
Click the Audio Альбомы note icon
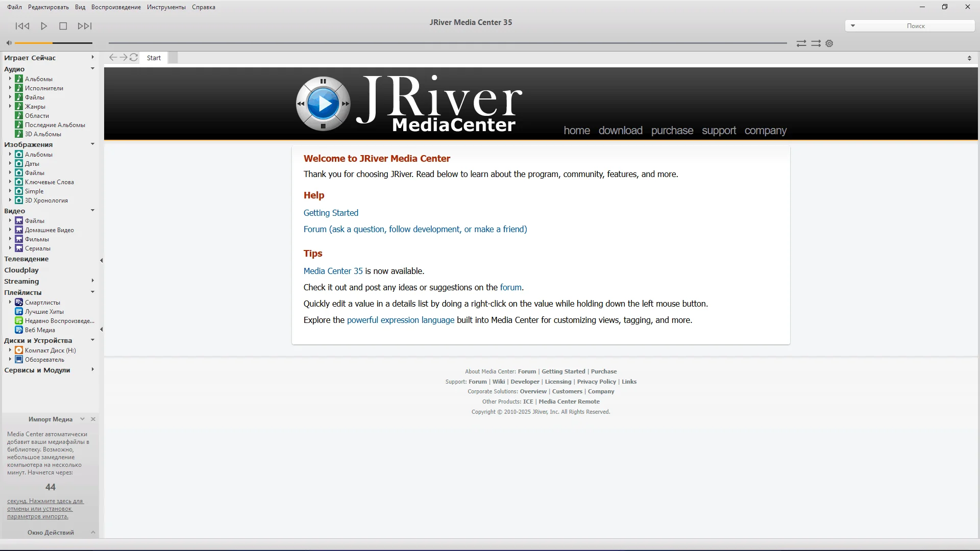[19, 79]
